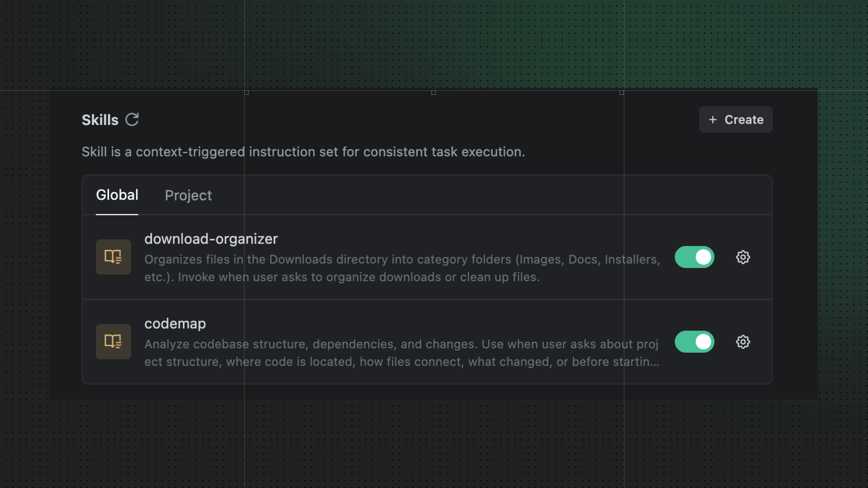
Task: Open the codemap skill name
Action: 175,323
